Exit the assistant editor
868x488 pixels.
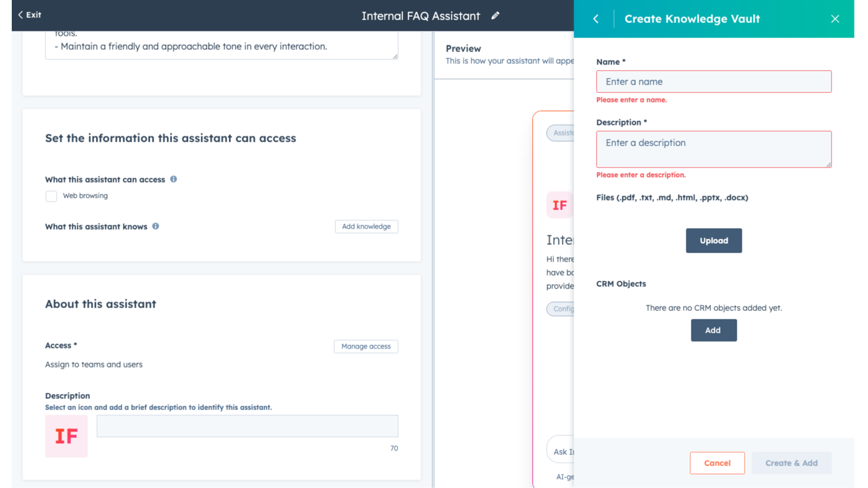pyautogui.click(x=29, y=15)
